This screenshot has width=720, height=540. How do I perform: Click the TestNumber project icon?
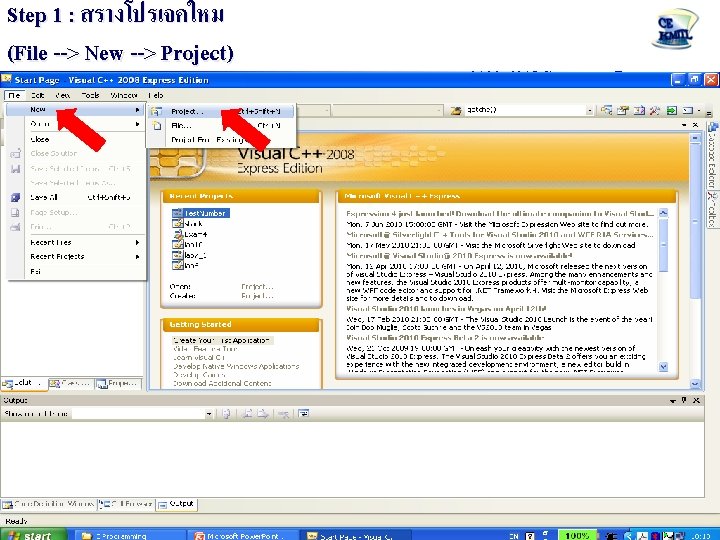pos(177,213)
